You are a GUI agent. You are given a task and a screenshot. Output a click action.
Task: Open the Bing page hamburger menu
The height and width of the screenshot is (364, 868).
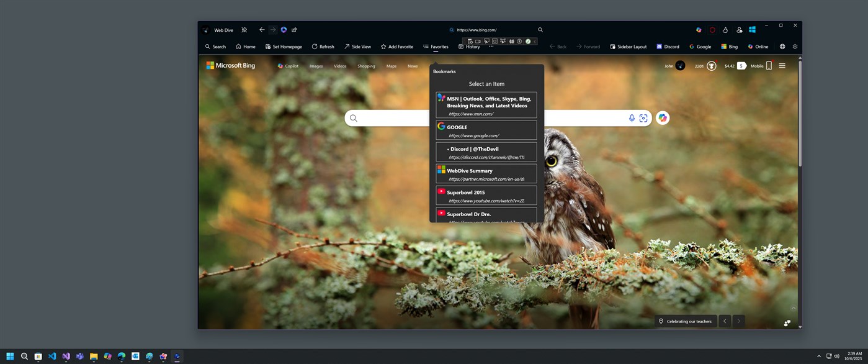click(782, 65)
